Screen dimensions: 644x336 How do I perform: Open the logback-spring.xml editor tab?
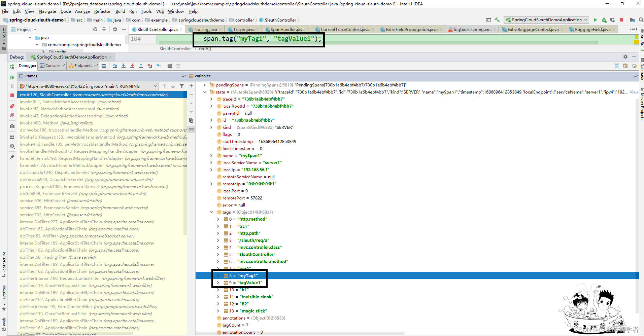[x=472, y=29]
